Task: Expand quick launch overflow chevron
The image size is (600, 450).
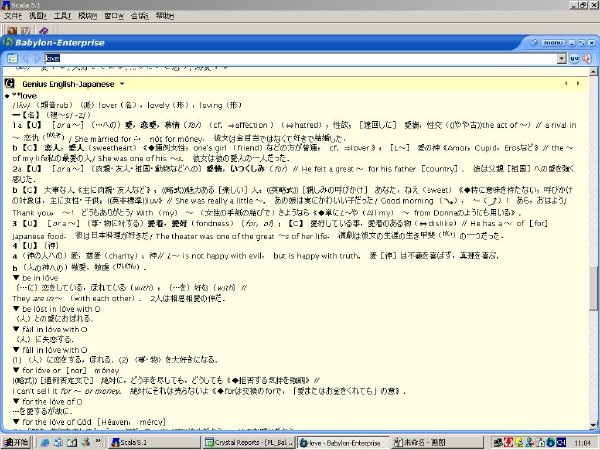Action: [x=98, y=441]
